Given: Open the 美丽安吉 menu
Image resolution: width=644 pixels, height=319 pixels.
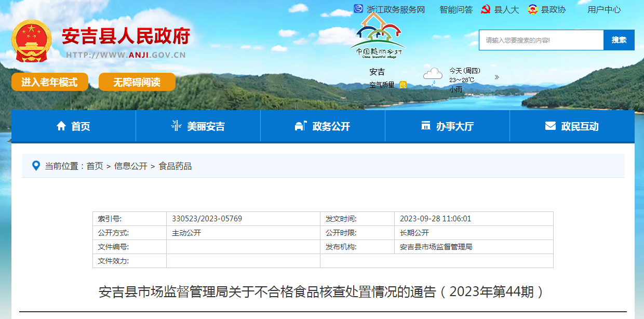Looking at the screenshot, I should pyautogui.click(x=198, y=126).
